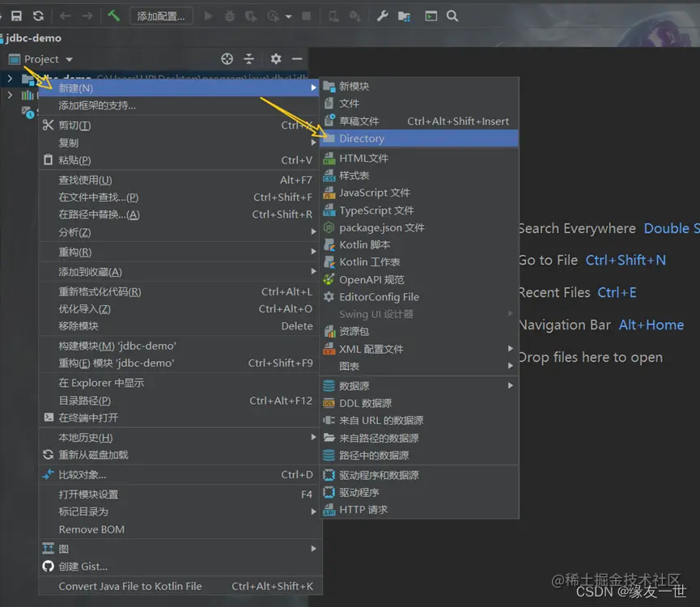This screenshot has height=607, width=700.
Task: Choose 新模块 in the New submenu
Action: (419, 86)
